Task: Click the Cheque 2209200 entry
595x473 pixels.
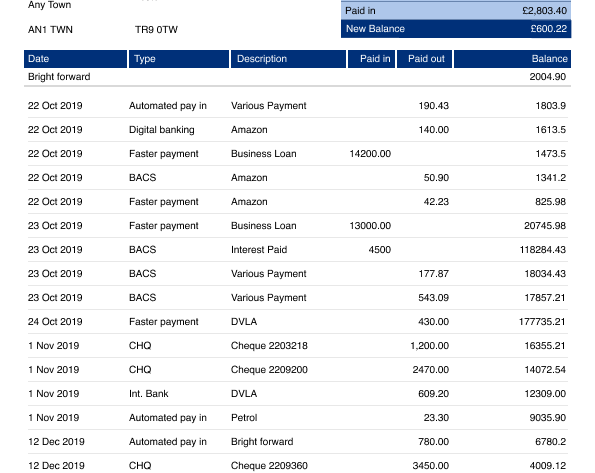Action: coord(269,370)
